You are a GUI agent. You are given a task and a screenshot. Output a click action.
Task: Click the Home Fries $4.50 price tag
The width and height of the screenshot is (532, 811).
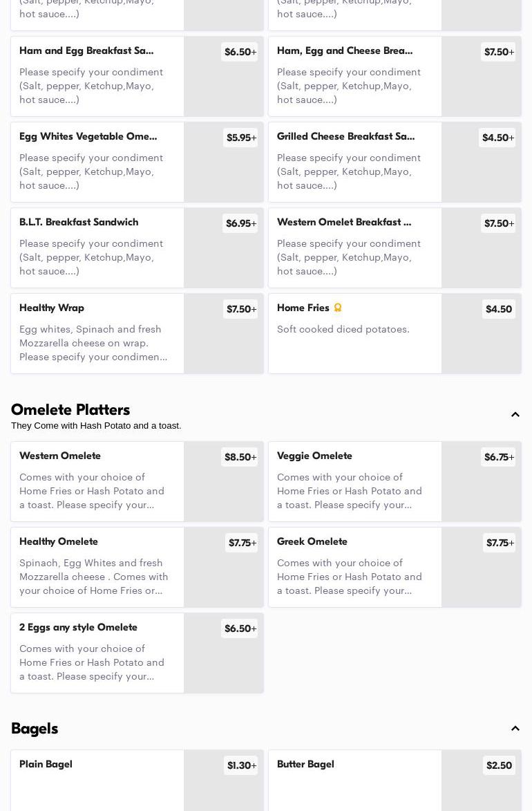click(x=498, y=309)
